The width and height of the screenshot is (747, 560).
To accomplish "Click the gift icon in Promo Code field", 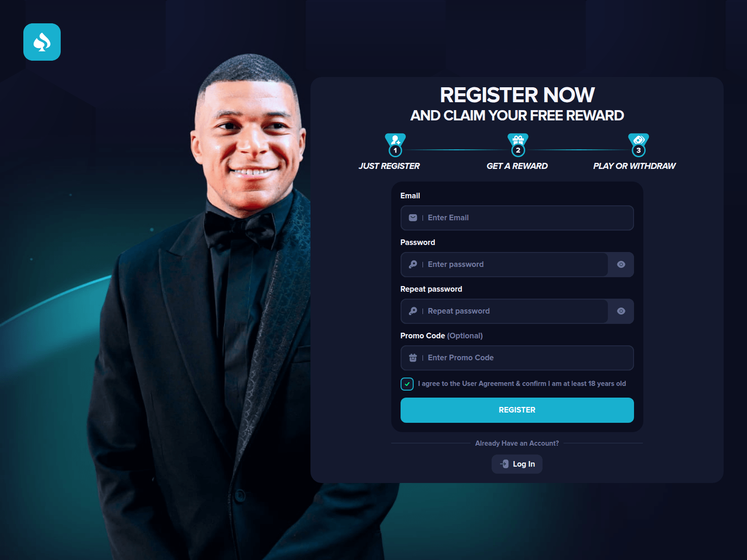I will pos(413,358).
